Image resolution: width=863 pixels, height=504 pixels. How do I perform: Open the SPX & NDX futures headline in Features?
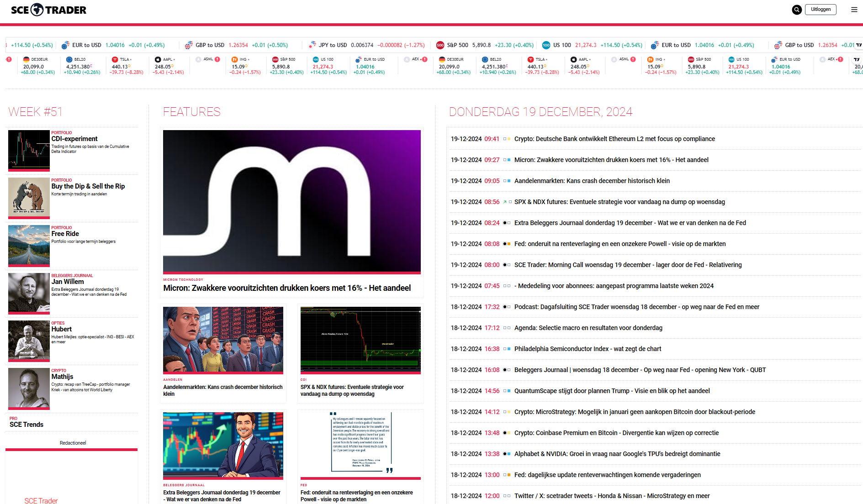coord(352,390)
